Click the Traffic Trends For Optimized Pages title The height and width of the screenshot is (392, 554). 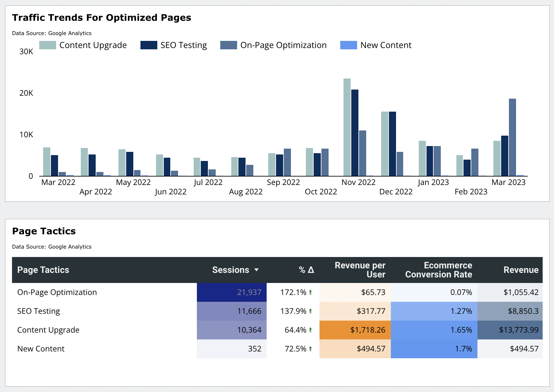coord(102,18)
